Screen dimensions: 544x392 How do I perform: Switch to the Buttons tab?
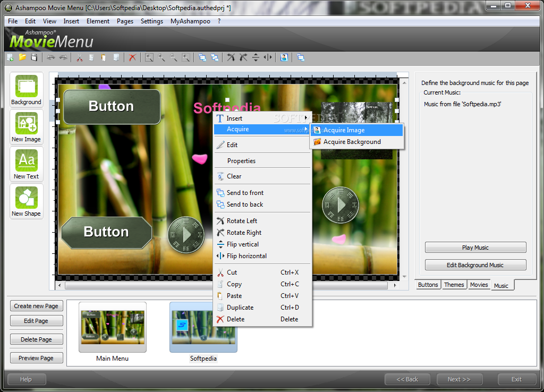[428, 285]
